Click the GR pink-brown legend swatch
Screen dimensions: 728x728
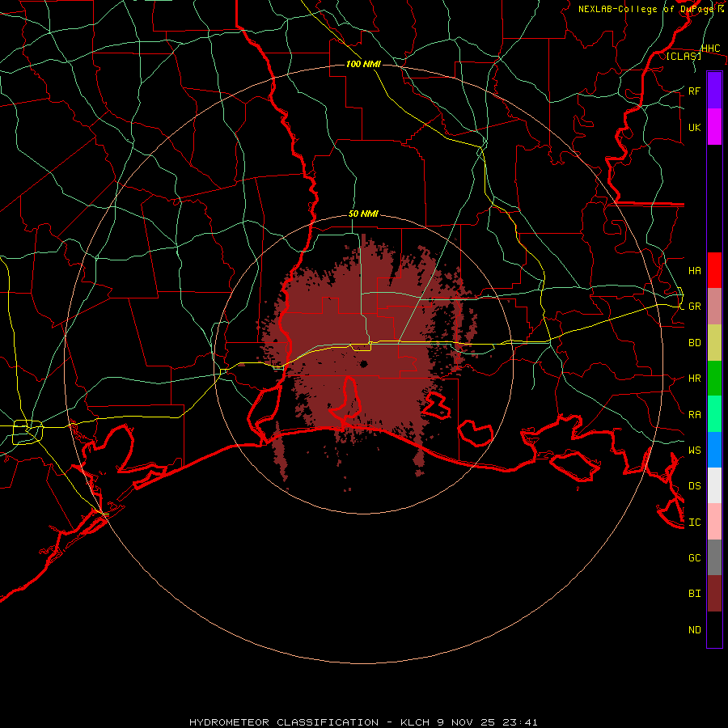tap(714, 306)
